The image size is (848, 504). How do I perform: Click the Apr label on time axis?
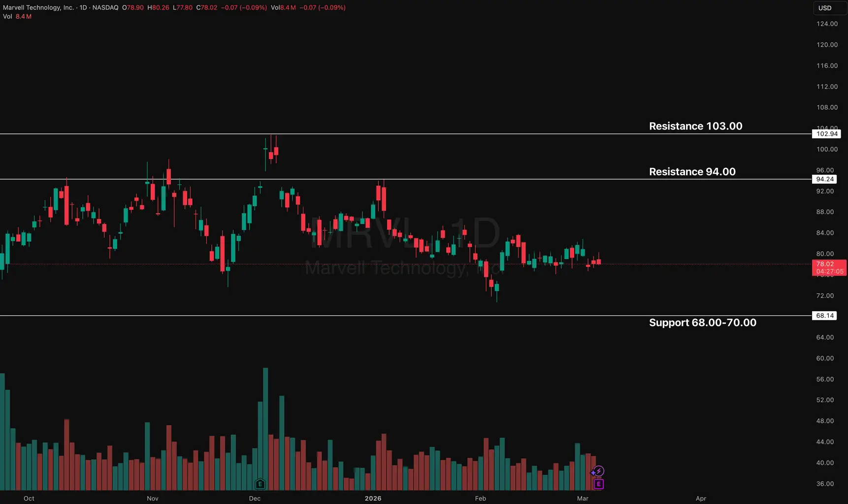701,498
